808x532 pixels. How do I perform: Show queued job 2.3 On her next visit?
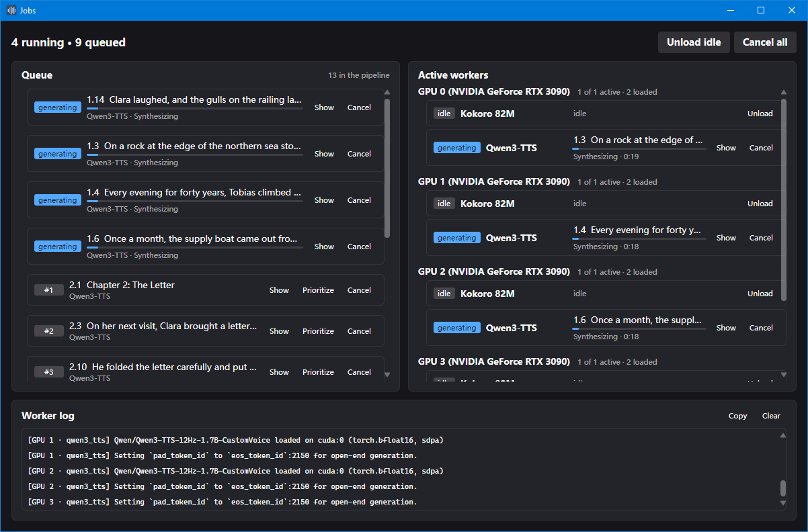(x=279, y=331)
